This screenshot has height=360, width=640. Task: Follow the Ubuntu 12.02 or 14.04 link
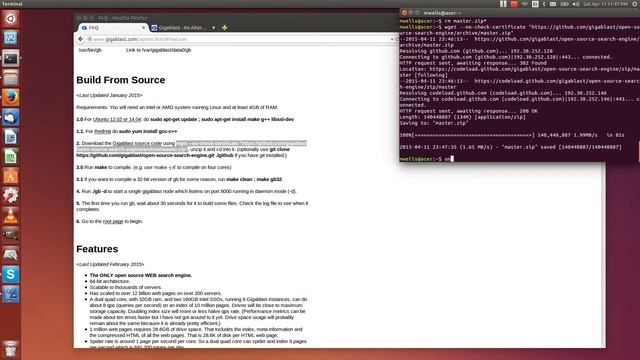click(117, 120)
